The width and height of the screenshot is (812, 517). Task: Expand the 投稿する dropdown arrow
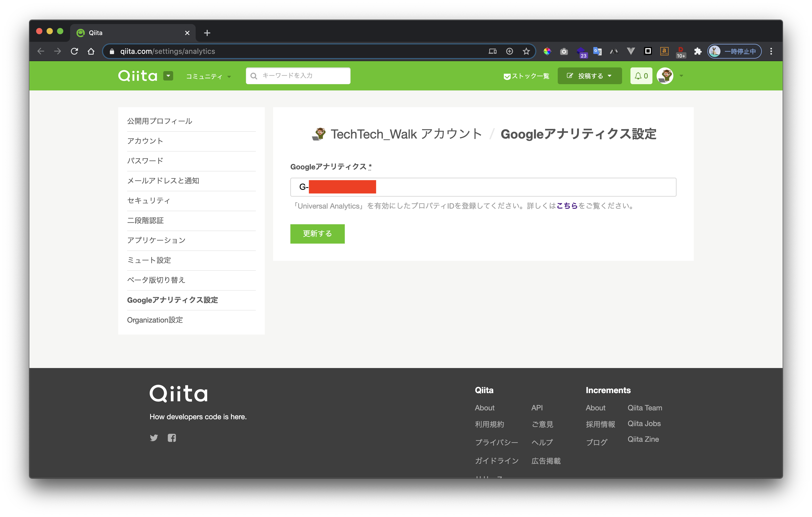(x=610, y=76)
